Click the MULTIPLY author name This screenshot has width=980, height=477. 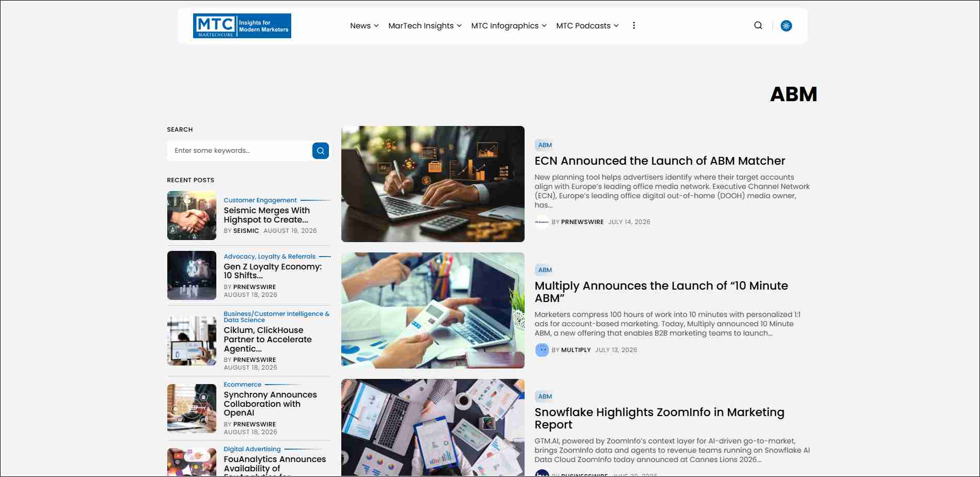[576, 350]
